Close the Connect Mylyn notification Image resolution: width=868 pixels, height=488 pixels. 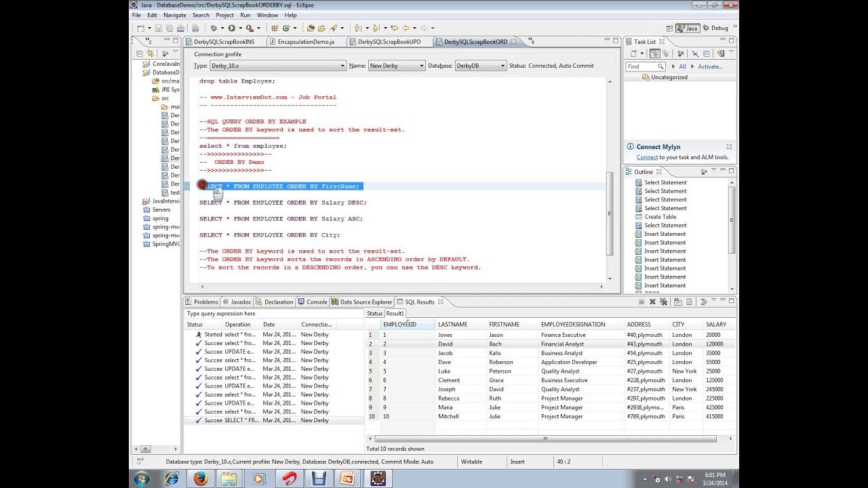[729, 146]
